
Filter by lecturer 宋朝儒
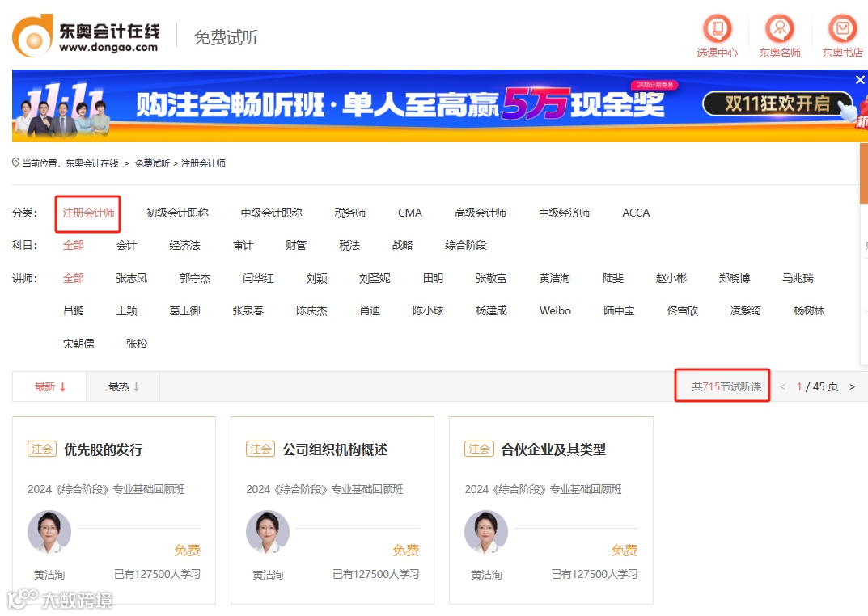[x=78, y=344]
